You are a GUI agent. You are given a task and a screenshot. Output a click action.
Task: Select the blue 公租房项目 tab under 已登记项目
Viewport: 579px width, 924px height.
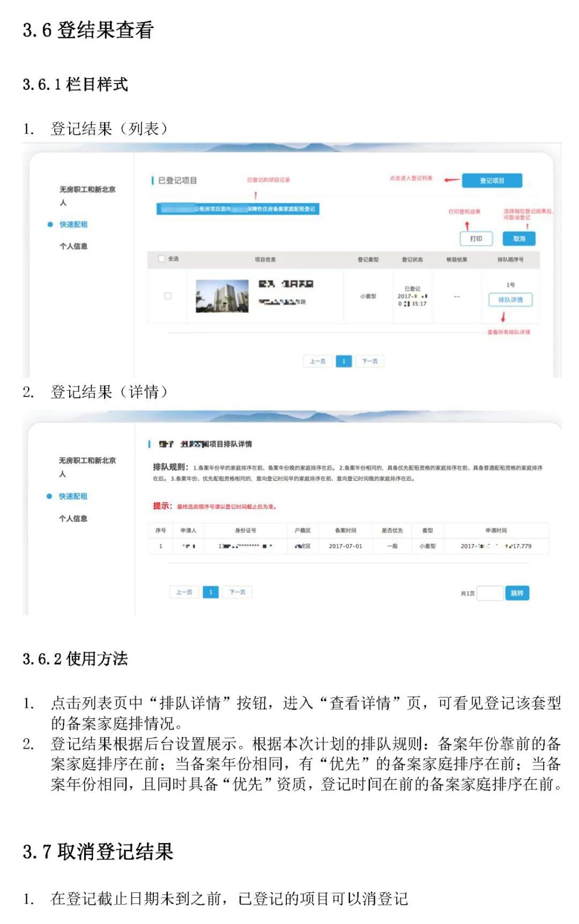point(237,209)
